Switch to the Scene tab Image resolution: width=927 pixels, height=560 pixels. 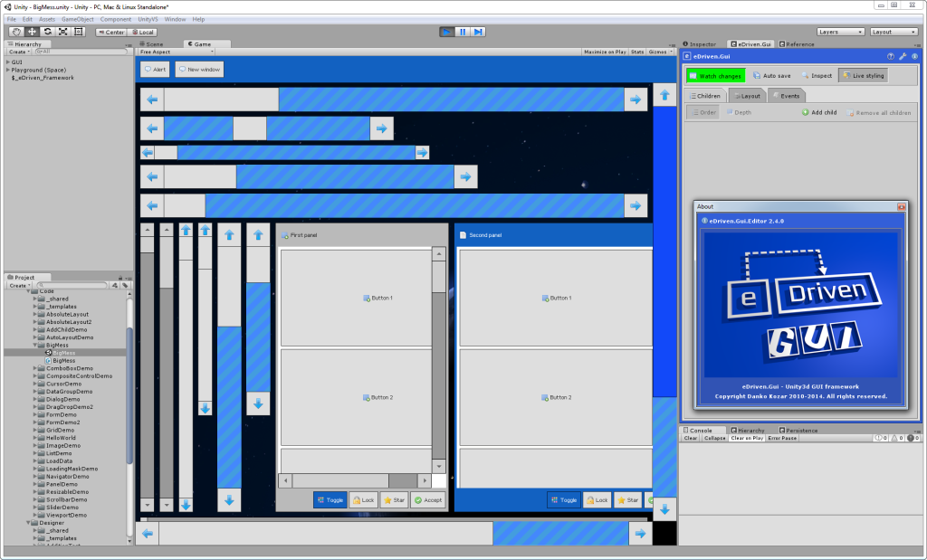pyautogui.click(x=151, y=44)
